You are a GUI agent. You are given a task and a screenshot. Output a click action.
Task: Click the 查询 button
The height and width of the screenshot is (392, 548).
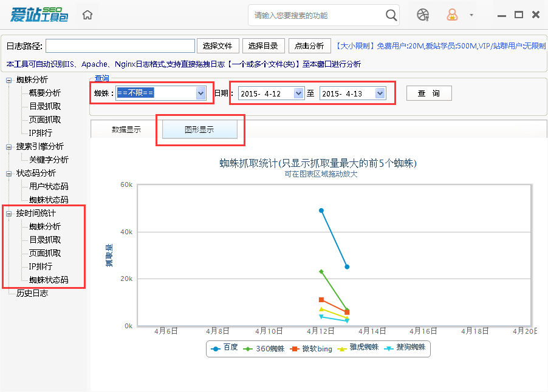click(428, 92)
